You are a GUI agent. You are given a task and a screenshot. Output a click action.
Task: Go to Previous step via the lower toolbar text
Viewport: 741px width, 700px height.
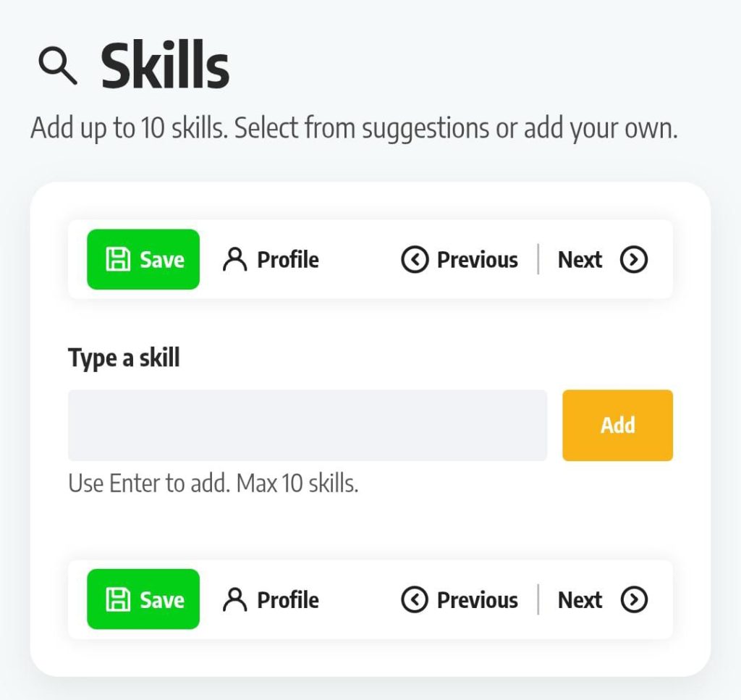point(477,600)
